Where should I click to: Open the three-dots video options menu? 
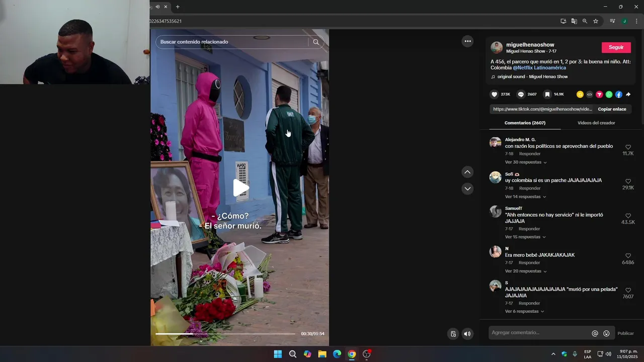[467, 41]
